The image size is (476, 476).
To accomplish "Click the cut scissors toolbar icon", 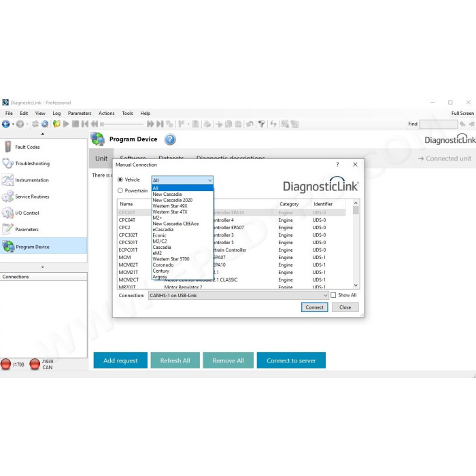I will [x=219, y=124].
